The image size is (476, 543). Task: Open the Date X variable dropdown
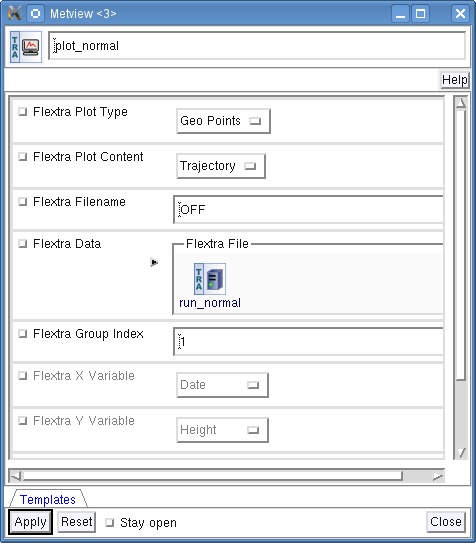click(x=222, y=385)
